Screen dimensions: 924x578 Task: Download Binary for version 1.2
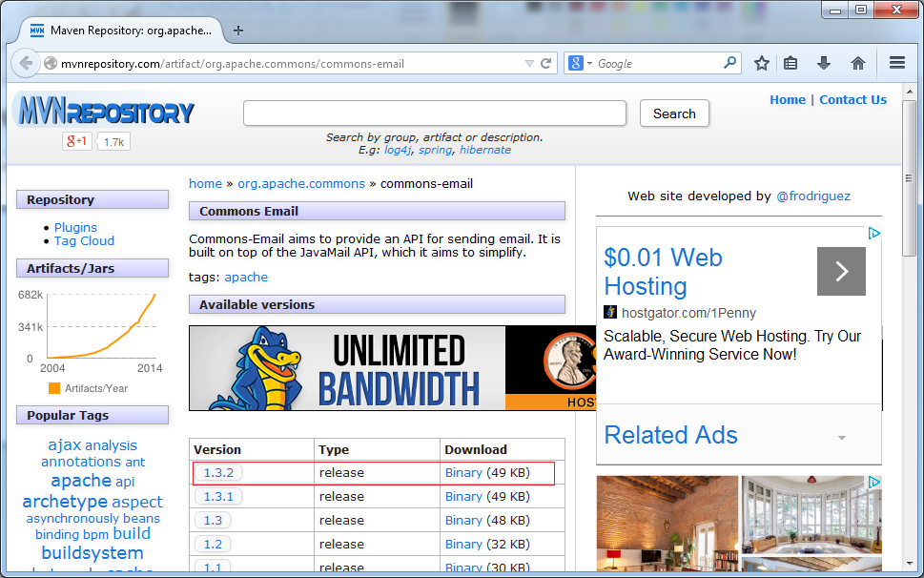(x=463, y=545)
